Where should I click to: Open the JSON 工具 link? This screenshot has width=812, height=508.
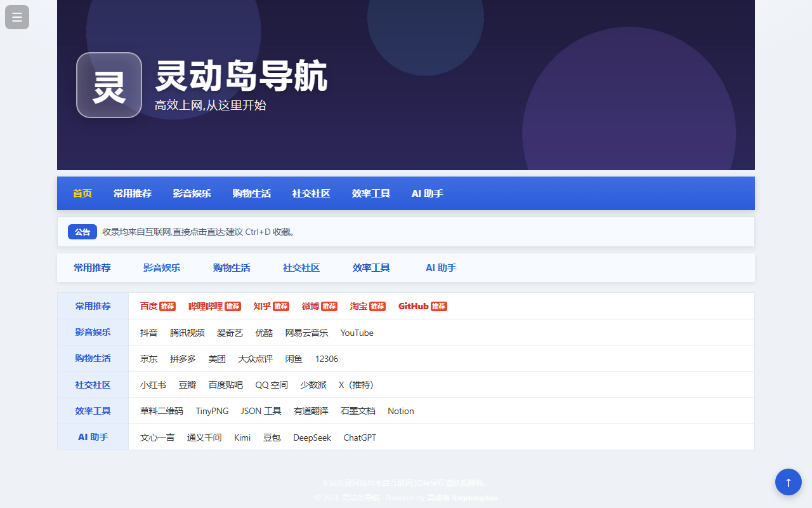[261, 411]
